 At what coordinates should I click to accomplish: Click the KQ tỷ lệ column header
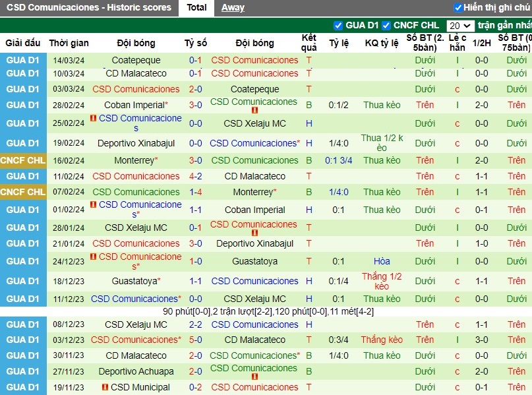click(x=382, y=43)
